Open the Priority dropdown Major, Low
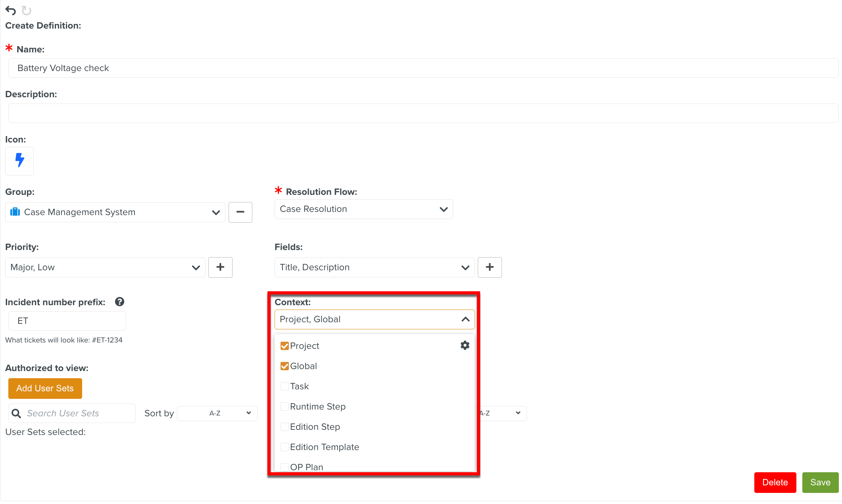This screenshot has height=504, width=842. 105,267
